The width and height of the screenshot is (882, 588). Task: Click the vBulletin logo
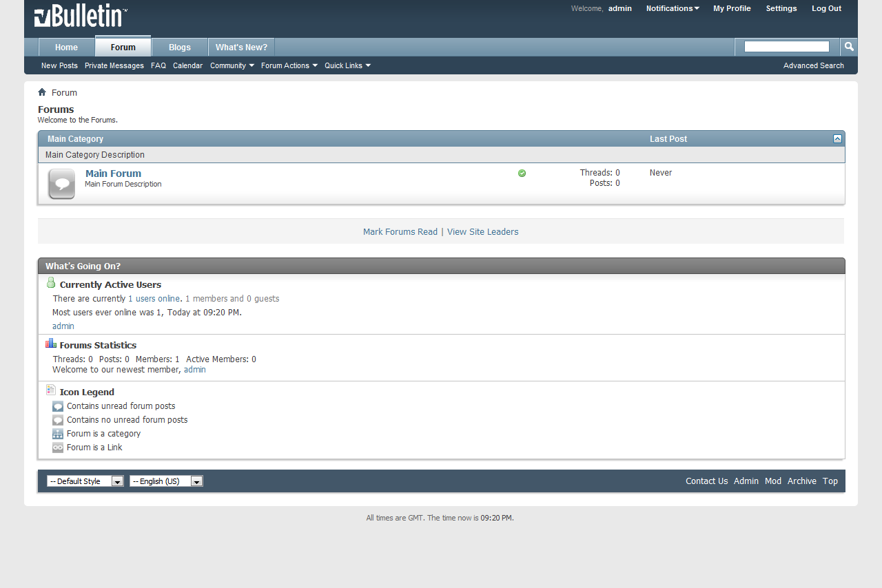coord(81,17)
